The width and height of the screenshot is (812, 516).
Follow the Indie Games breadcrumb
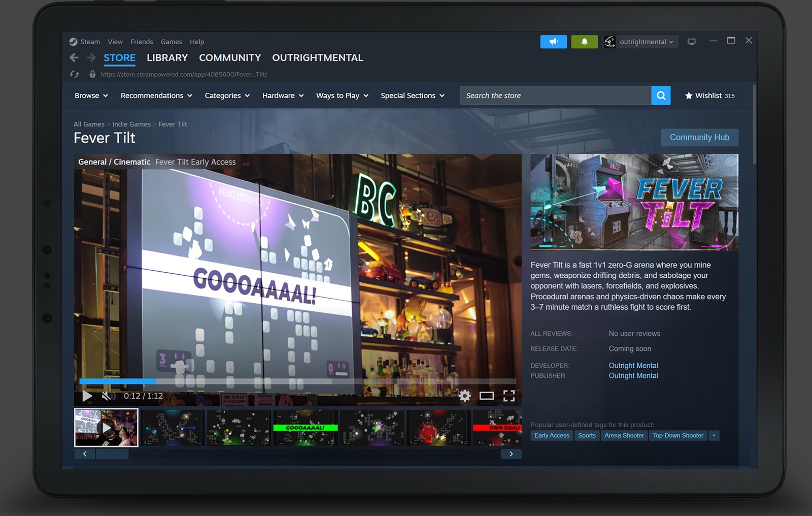tap(131, 124)
